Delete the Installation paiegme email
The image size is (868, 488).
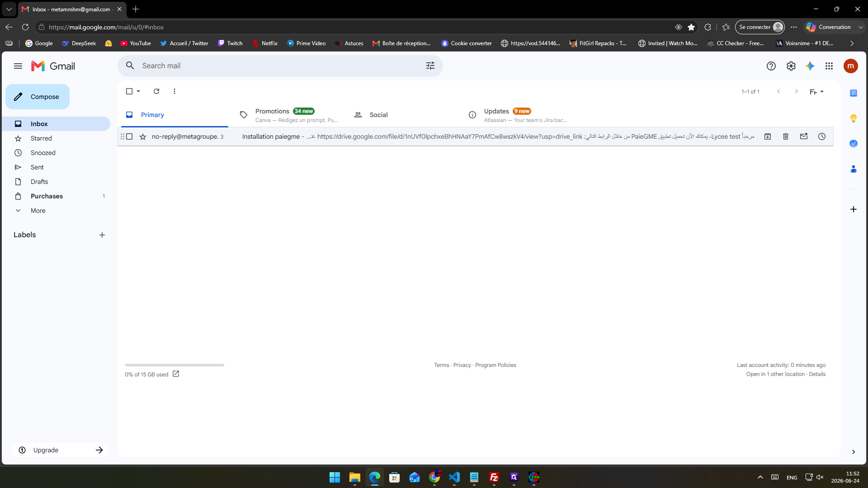click(x=786, y=136)
